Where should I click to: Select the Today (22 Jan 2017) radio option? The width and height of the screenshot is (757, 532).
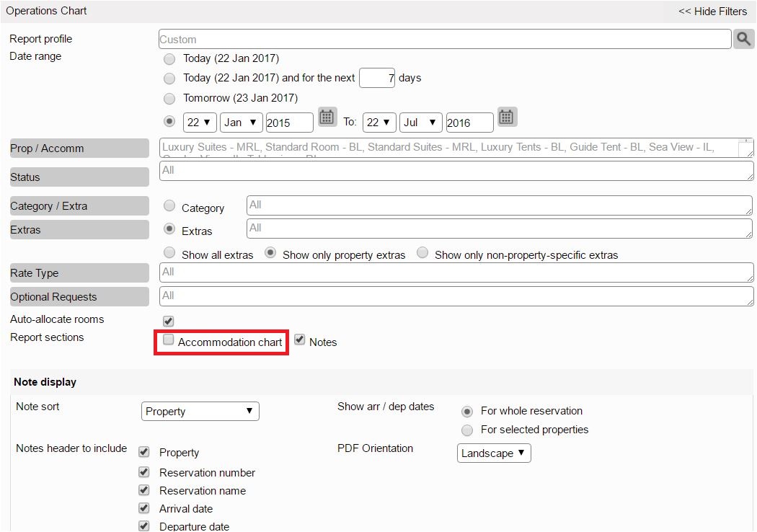click(x=169, y=59)
